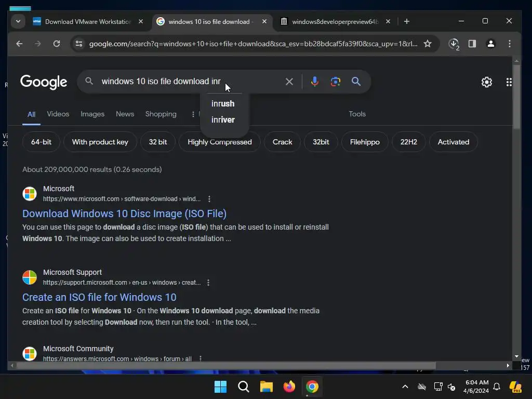Reload the current page

(57, 44)
